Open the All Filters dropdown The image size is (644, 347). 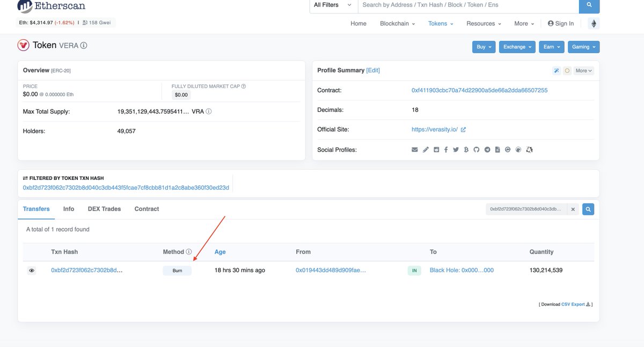pos(333,5)
